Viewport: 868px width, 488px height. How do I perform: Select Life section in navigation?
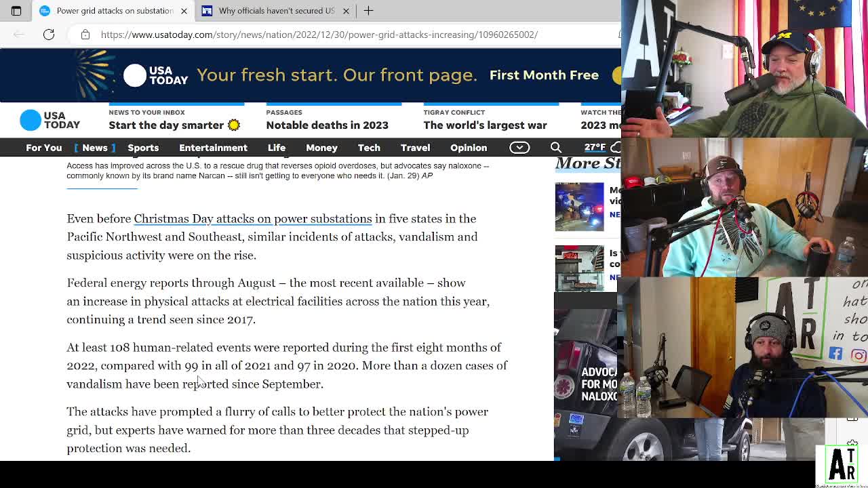point(277,148)
